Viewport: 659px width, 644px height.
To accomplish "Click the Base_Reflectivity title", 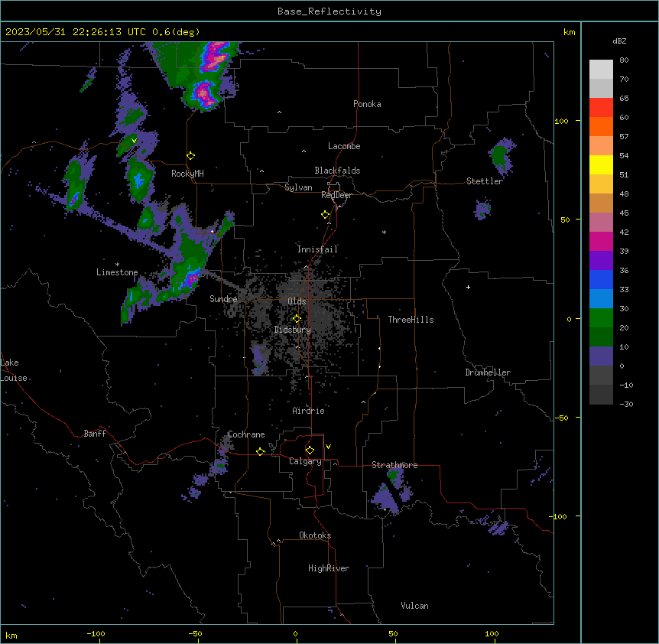I will click(x=329, y=11).
